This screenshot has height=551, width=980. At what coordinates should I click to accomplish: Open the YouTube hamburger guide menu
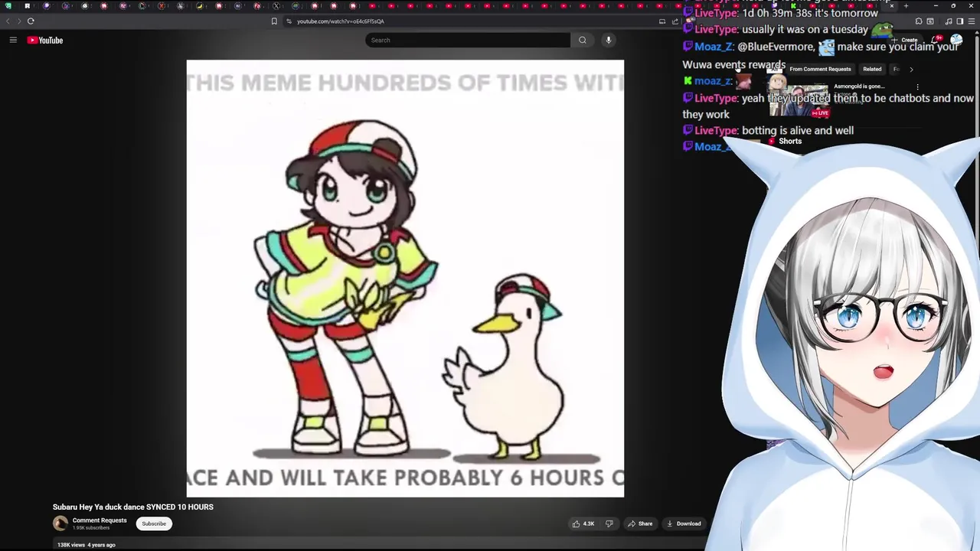click(13, 40)
